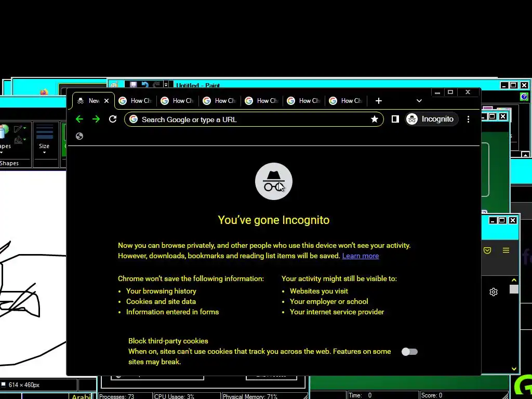Click the Your employer or school bullet
This screenshot has height=399, width=532.
click(x=329, y=301)
